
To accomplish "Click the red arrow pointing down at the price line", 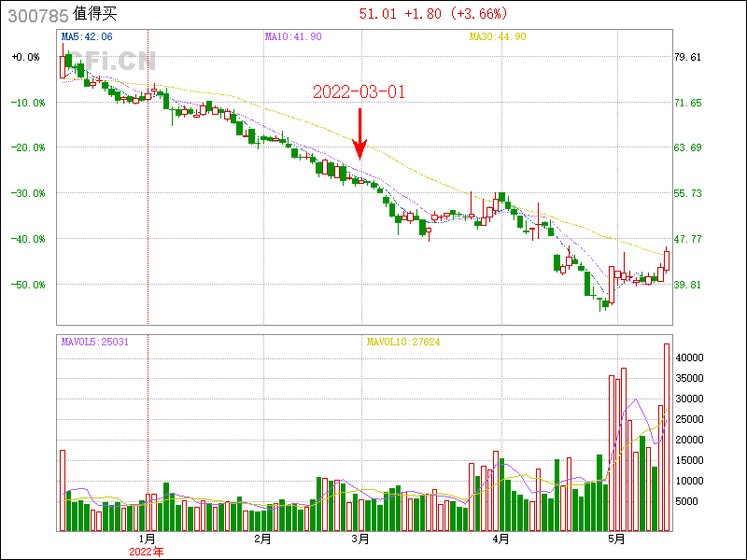I will (x=359, y=133).
